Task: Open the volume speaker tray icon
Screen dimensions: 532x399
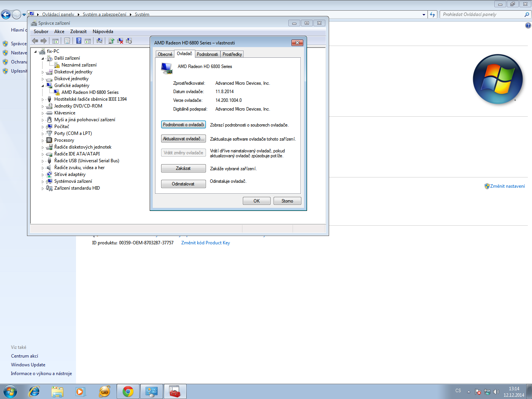Action: pos(496,392)
